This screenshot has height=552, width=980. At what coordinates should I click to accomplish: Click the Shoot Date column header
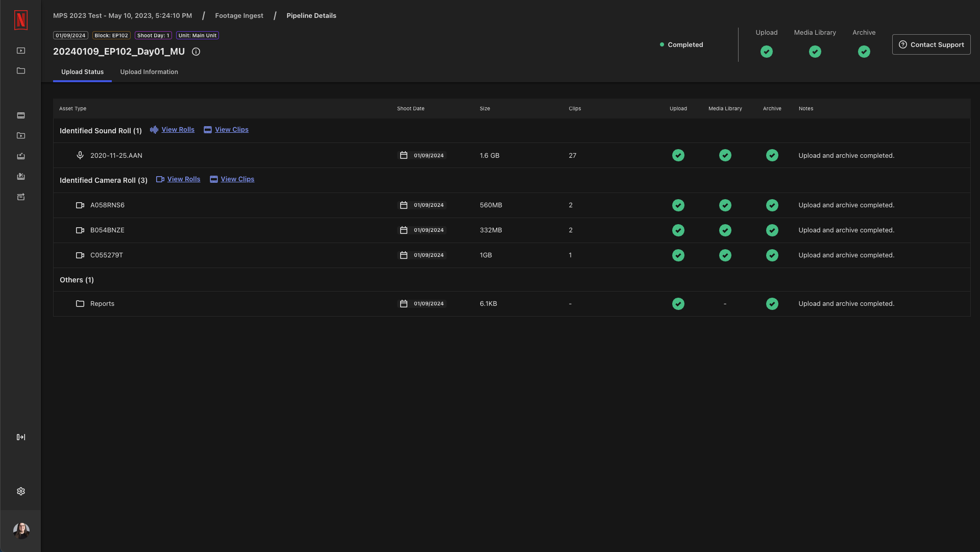click(410, 109)
